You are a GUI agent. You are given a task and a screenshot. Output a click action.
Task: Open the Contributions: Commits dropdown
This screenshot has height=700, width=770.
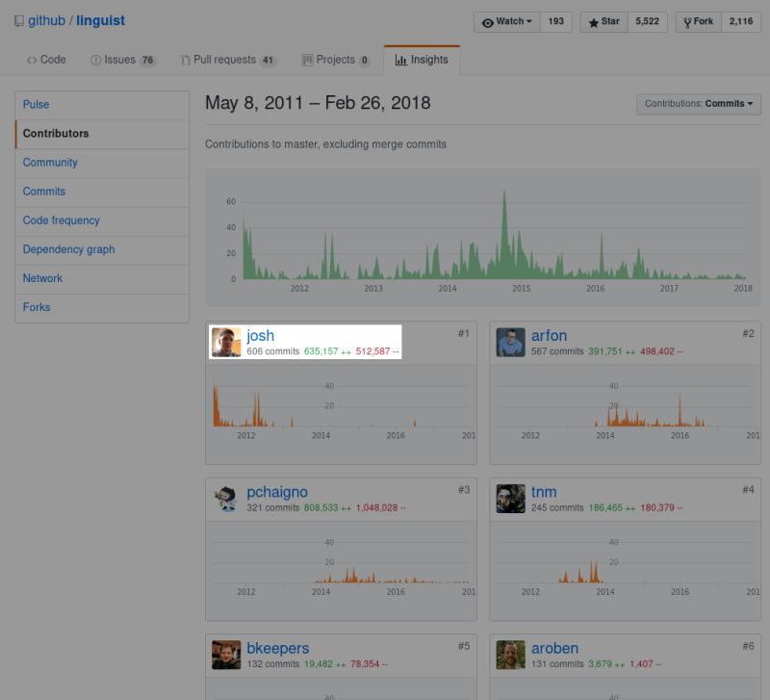(x=698, y=104)
